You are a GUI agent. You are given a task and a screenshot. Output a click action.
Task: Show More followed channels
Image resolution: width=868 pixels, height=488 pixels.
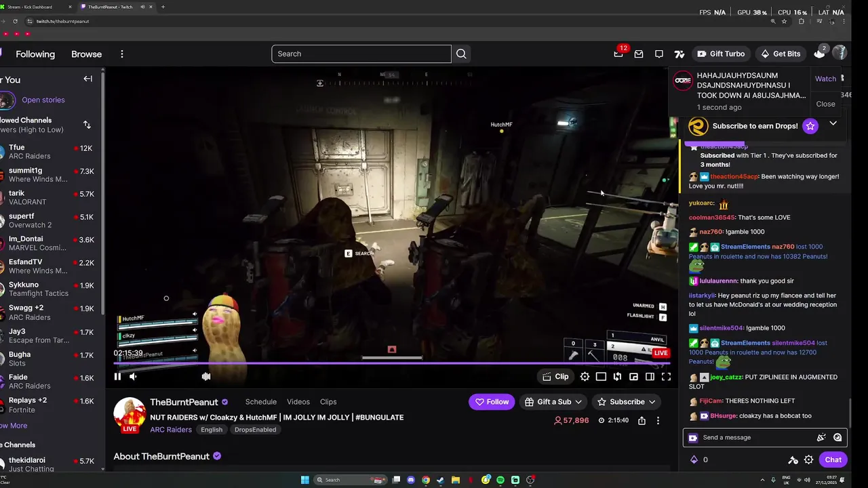point(14,426)
